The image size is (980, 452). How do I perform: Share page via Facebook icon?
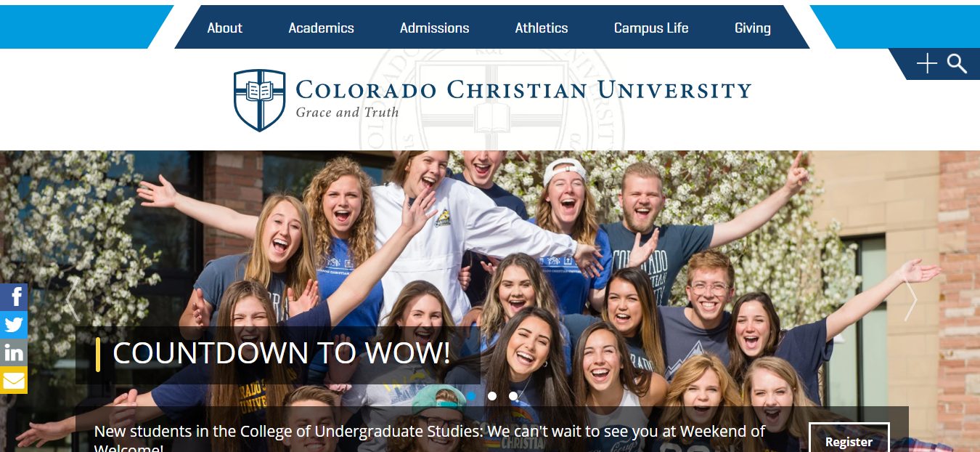tap(14, 296)
